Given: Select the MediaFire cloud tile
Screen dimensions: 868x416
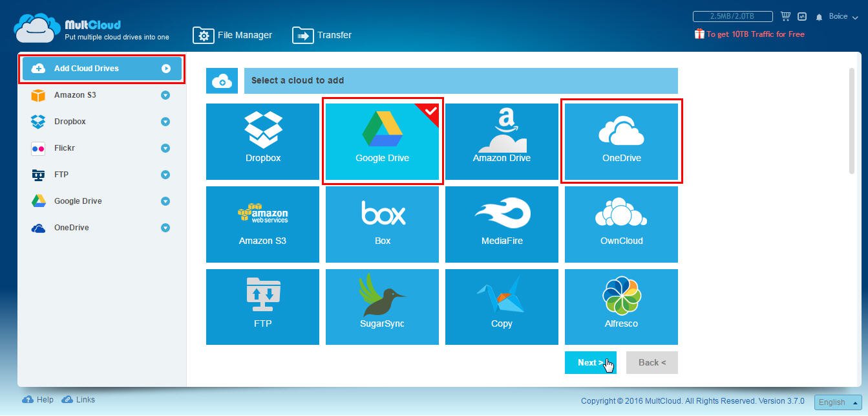Looking at the screenshot, I should click(502, 224).
